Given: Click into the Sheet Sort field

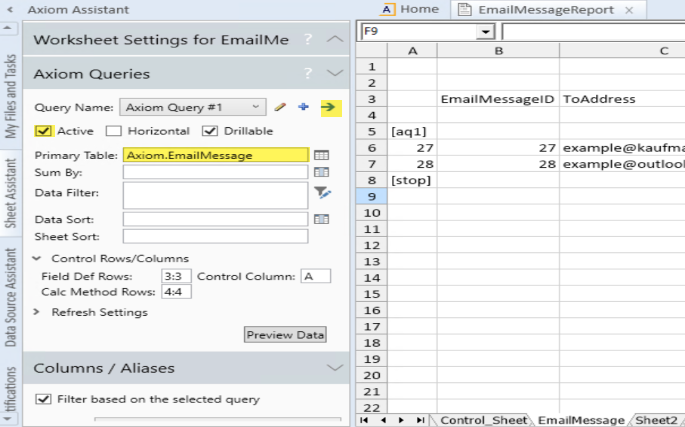Looking at the screenshot, I should [x=215, y=236].
